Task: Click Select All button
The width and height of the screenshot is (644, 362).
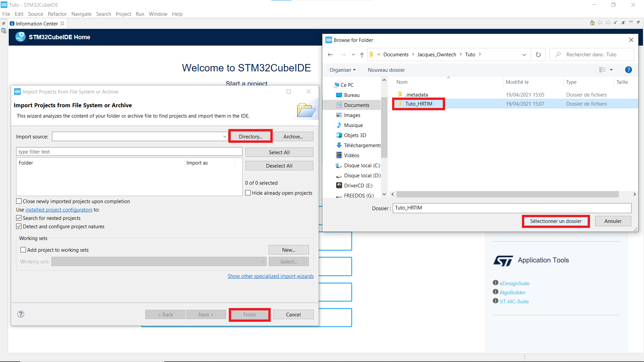Action: pos(279,152)
